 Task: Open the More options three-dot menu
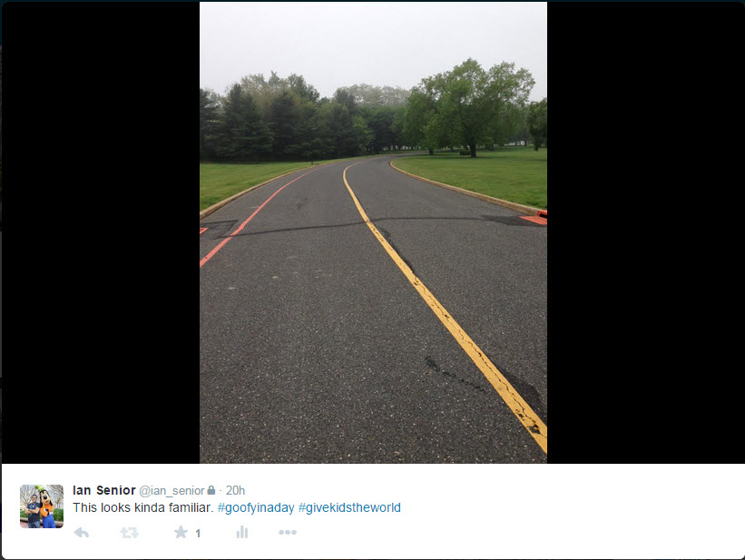coord(288,532)
